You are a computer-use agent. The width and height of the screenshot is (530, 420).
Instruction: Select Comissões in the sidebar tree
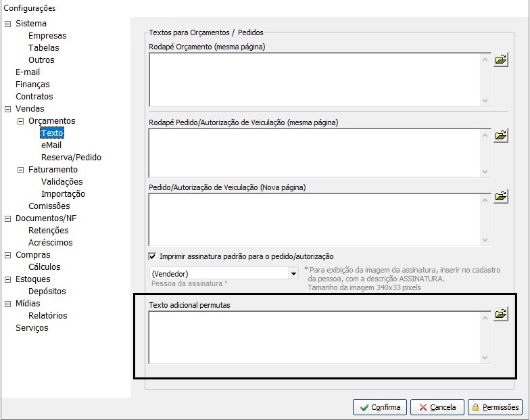(x=49, y=206)
